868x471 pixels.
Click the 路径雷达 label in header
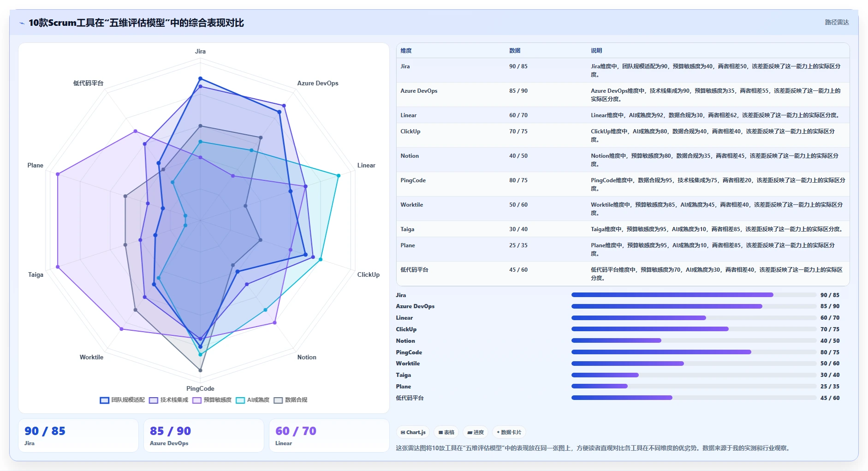click(837, 22)
